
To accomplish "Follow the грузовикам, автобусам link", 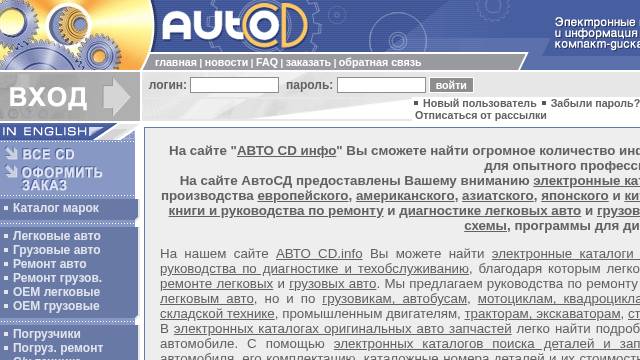I will pos(394,299).
